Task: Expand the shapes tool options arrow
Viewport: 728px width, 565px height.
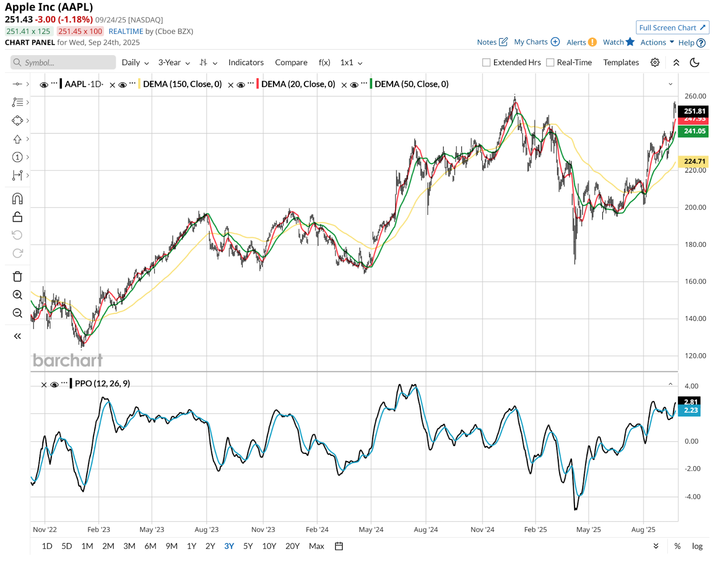Action: tap(28, 120)
